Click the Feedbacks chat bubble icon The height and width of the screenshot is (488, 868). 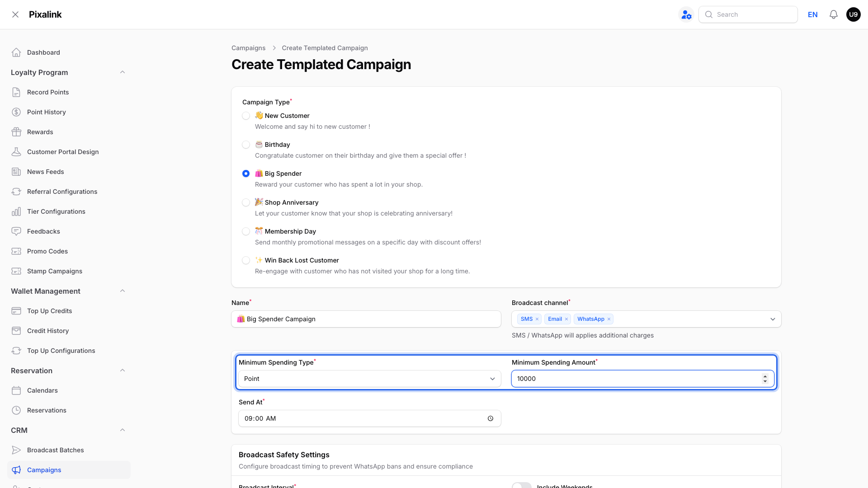pos(16,231)
